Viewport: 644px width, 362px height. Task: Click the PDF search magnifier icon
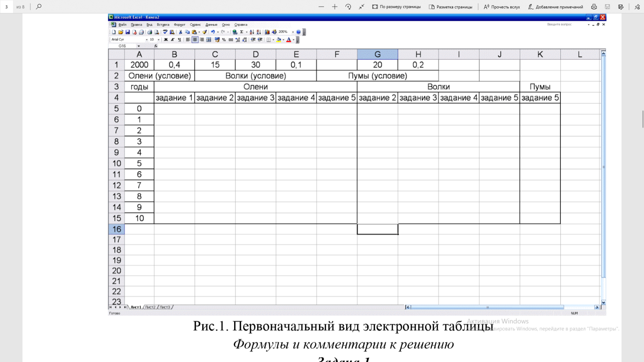coord(39,7)
